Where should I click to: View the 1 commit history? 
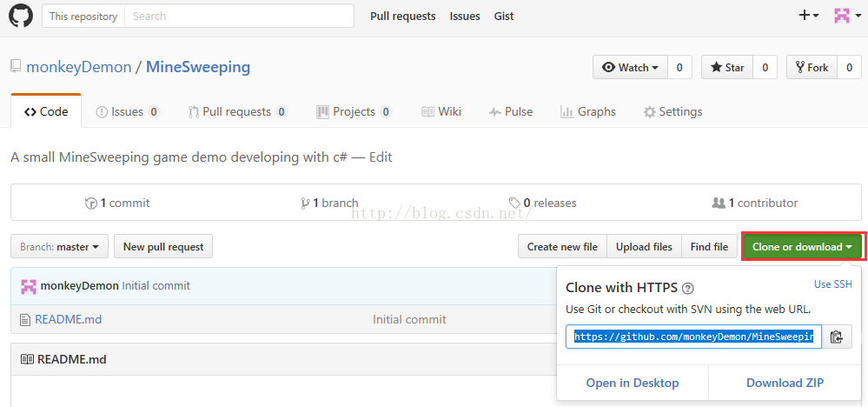pos(117,203)
